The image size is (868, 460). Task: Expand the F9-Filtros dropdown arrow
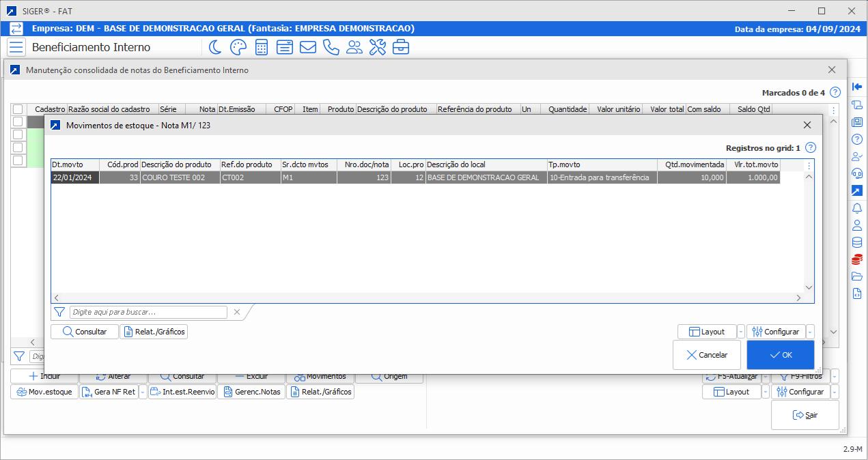835,376
